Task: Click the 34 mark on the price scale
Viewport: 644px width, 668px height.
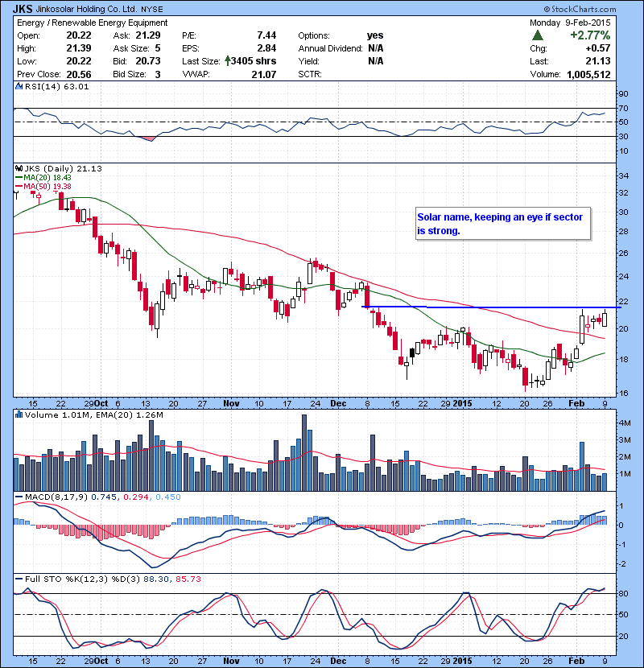Action: coord(623,175)
